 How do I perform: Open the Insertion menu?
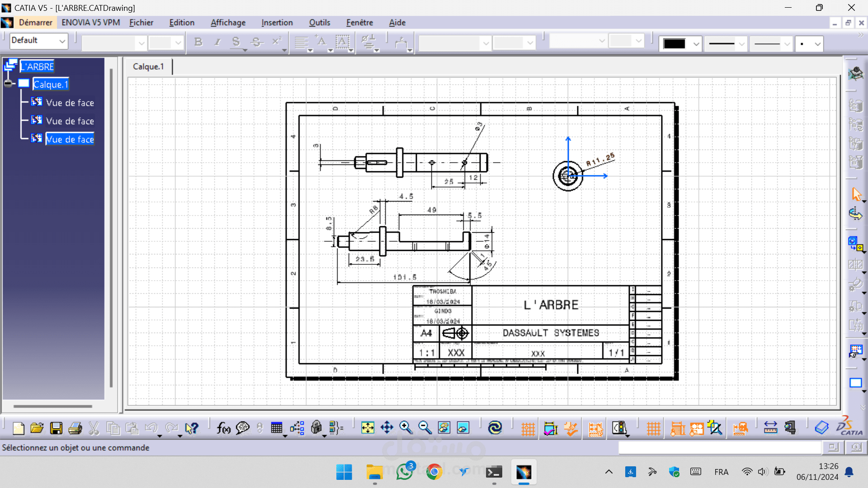pyautogui.click(x=277, y=23)
